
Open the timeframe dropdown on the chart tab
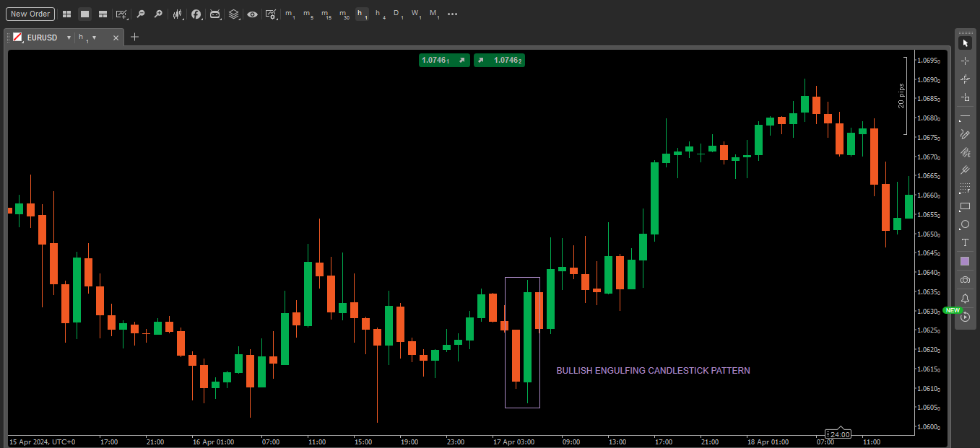[x=94, y=37]
